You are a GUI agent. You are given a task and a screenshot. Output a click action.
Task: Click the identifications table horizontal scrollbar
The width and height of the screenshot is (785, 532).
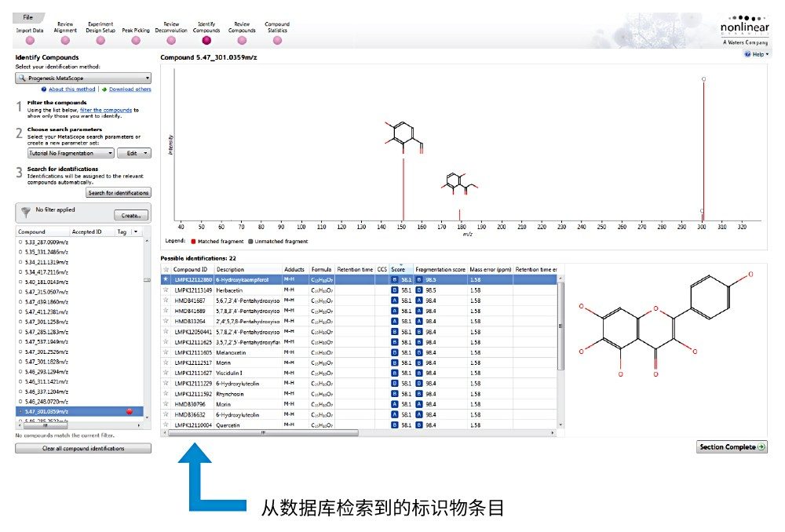pos(263,432)
